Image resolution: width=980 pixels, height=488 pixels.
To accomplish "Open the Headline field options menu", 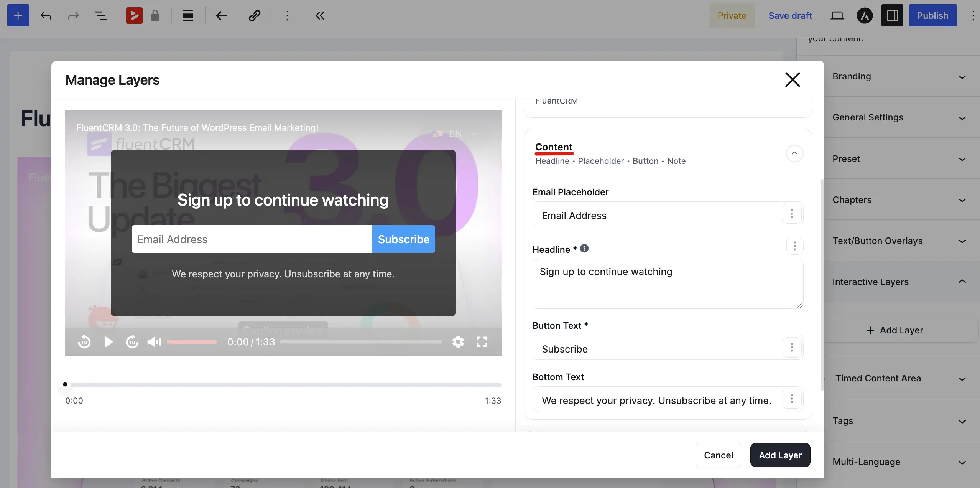I will [x=795, y=246].
